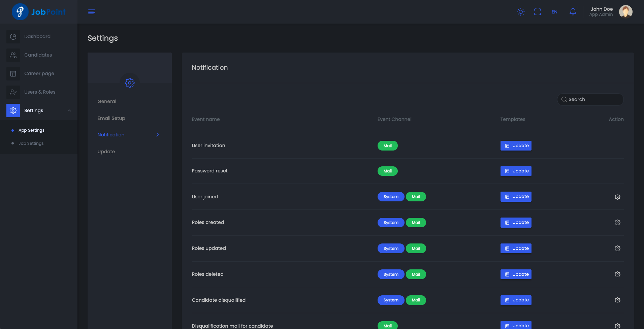This screenshot has width=644, height=329.
Task: Update template for User invitation
Action: 516,146
